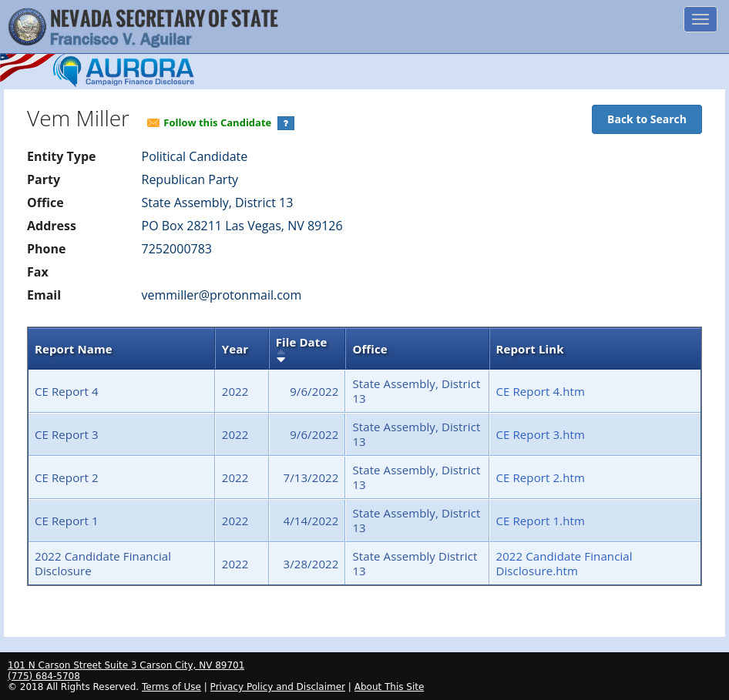Select CE Report 3 name cell
The width and height of the screenshot is (729, 700).
[121, 435]
